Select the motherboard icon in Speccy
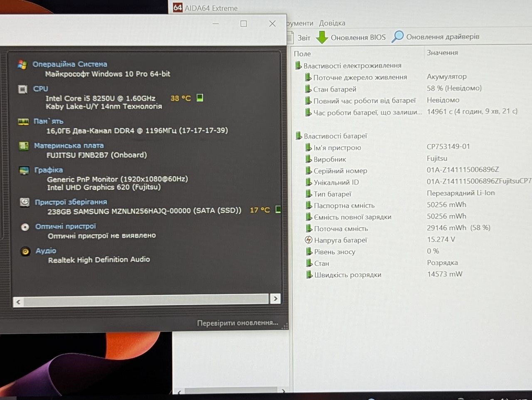This screenshot has height=400, width=532. [x=24, y=146]
